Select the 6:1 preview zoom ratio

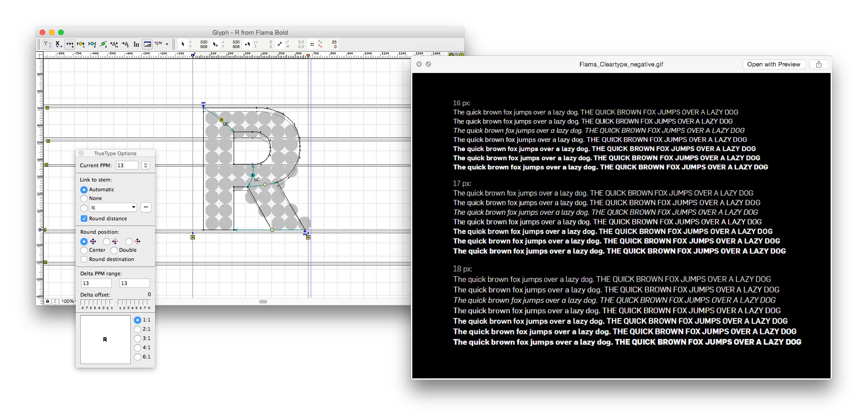(138, 357)
